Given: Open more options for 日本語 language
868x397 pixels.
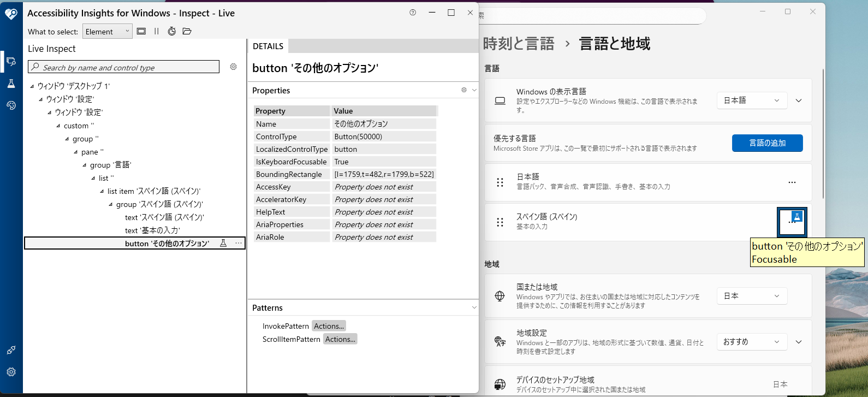Looking at the screenshot, I should tap(792, 182).
